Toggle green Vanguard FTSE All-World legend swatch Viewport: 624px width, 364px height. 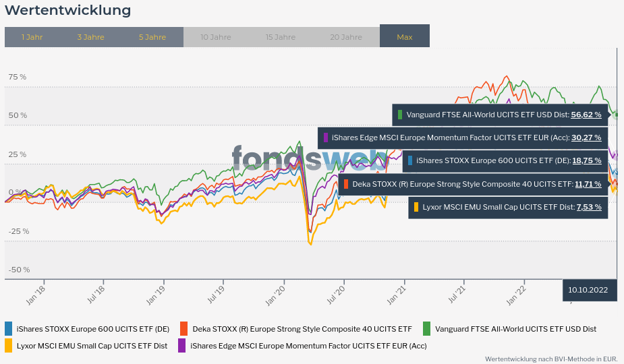pyautogui.click(x=426, y=329)
